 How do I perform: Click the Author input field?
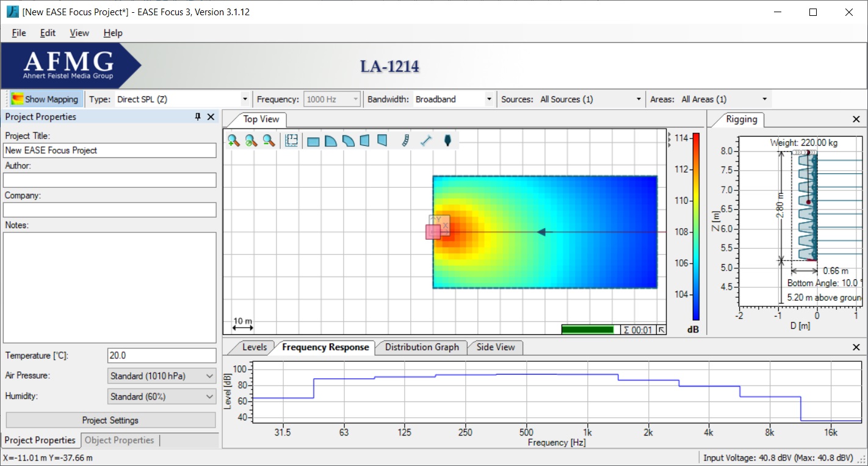[x=110, y=180]
